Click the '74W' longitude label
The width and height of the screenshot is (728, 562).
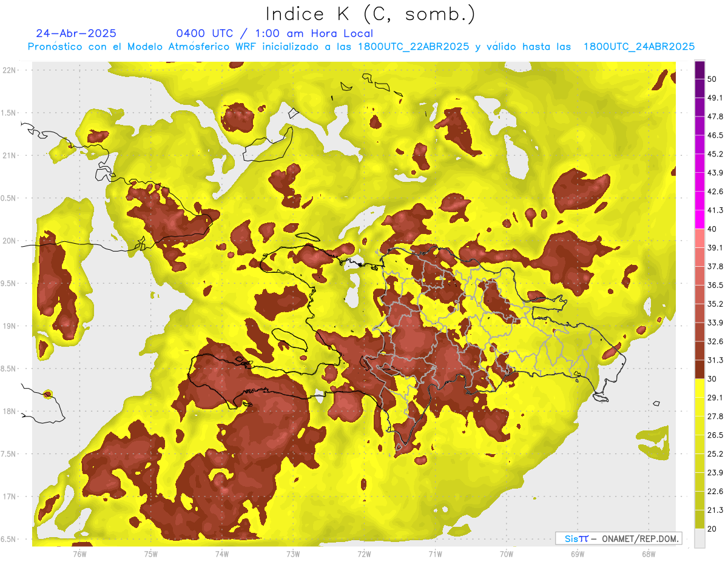point(222,554)
